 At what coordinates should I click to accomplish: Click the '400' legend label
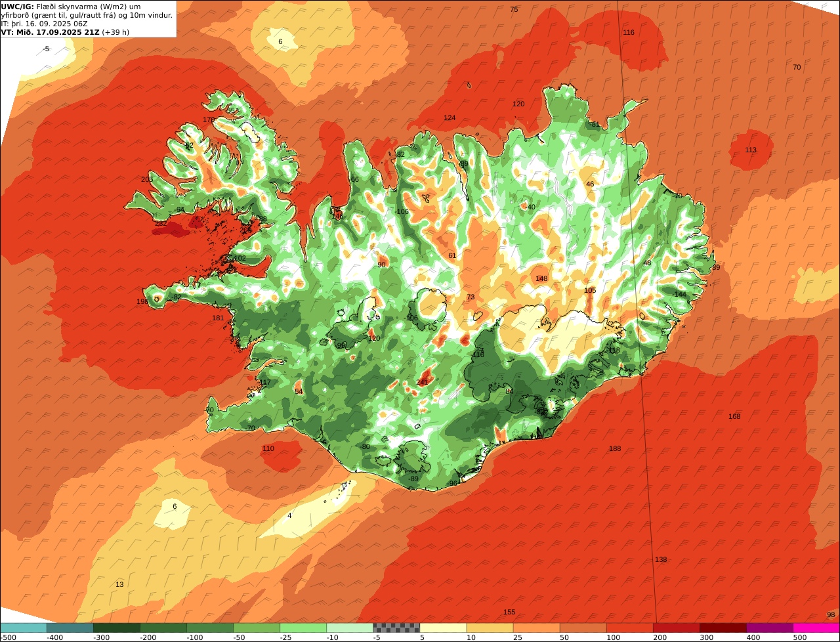(x=753, y=637)
